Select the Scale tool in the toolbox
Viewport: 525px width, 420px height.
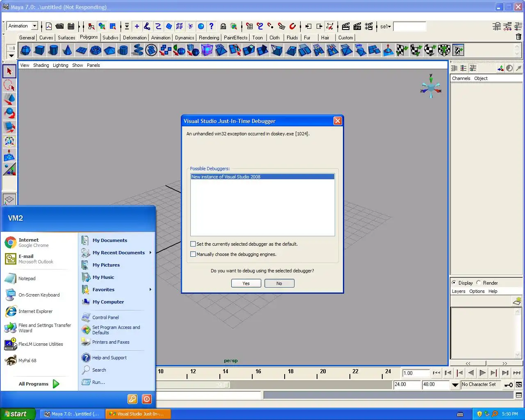tap(9, 127)
